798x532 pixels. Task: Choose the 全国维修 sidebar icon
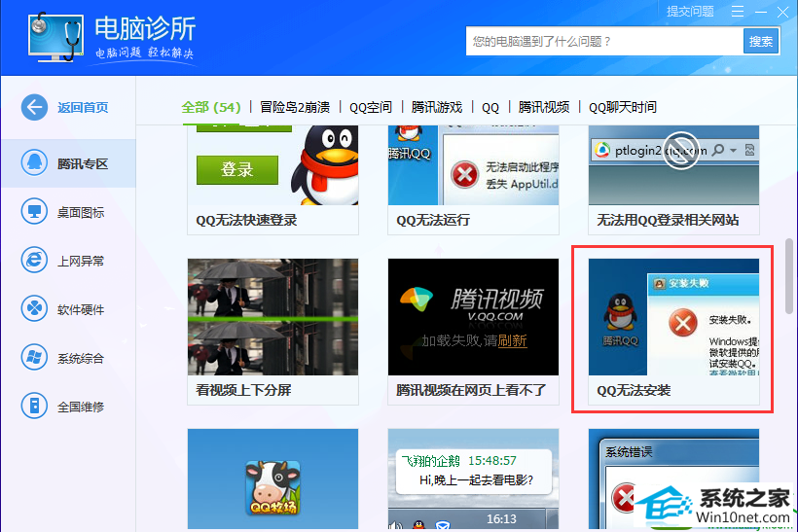[34, 406]
